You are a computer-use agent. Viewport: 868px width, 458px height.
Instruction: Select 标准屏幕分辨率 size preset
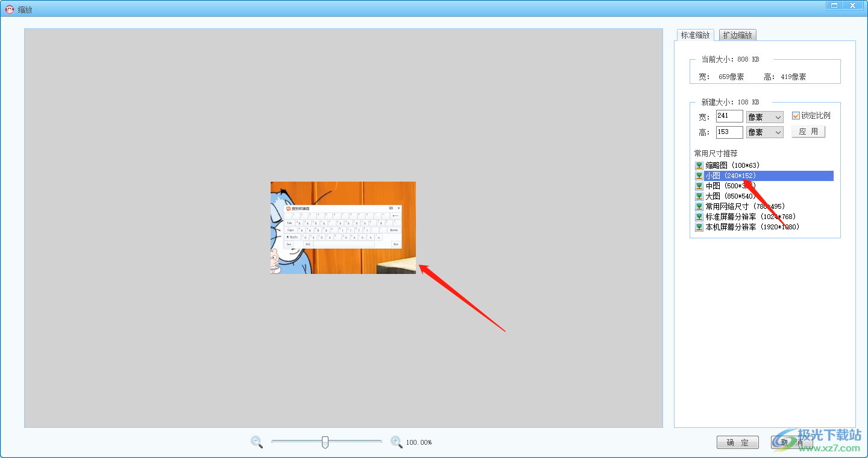point(751,217)
